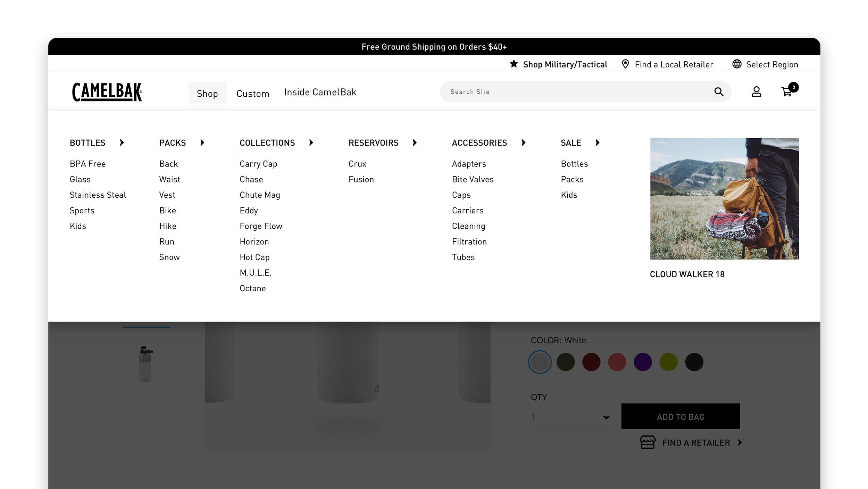The image size is (868, 489).
Task: Open the M.U.L.E. collection
Action: (256, 273)
